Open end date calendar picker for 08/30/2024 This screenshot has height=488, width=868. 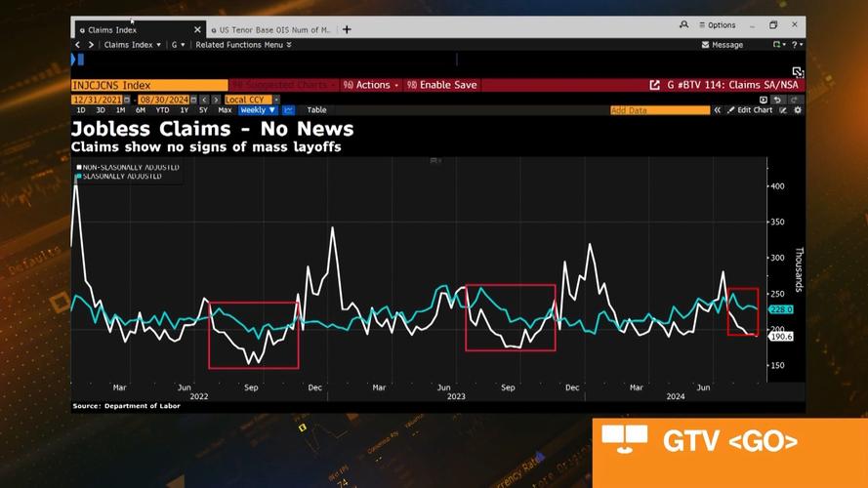(x=193, y=100)
